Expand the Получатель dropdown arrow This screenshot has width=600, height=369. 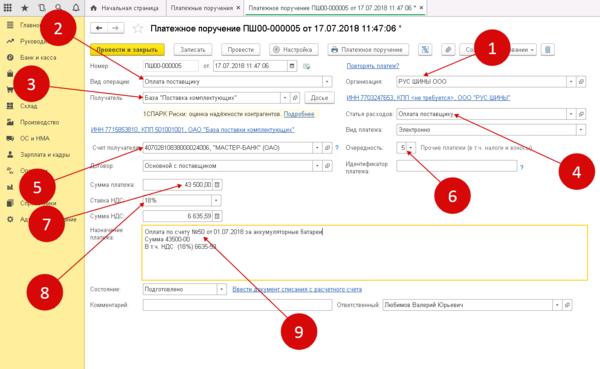pyautogui.click(x=284, y=98)
